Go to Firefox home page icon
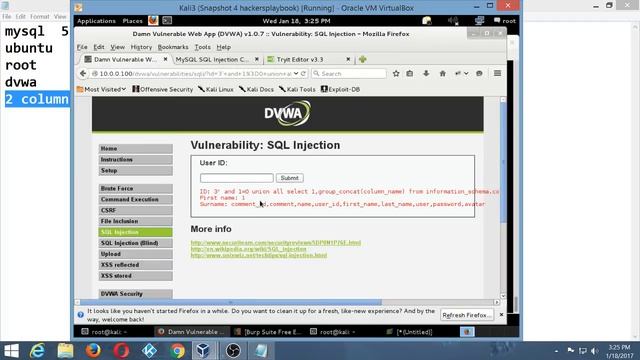The width and height of the screenshot is (640, 360). pos(442,73)
